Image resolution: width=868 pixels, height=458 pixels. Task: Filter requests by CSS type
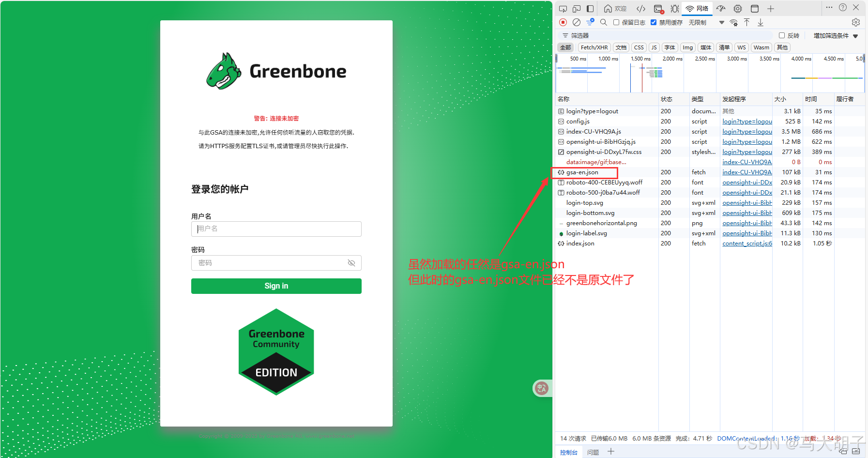pos(639,47)
